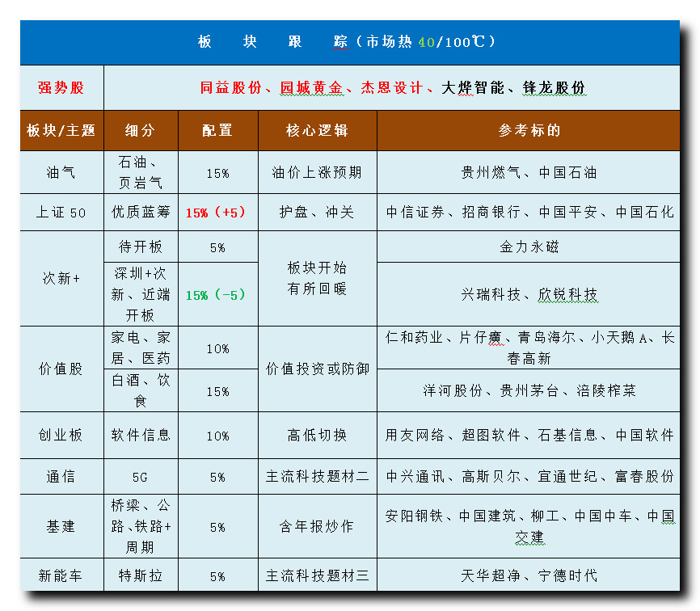Click the "板块开始有所回暖" logic cell
Image resolution: width=700 pixels, height=611 pixels.
coord(318,278)
